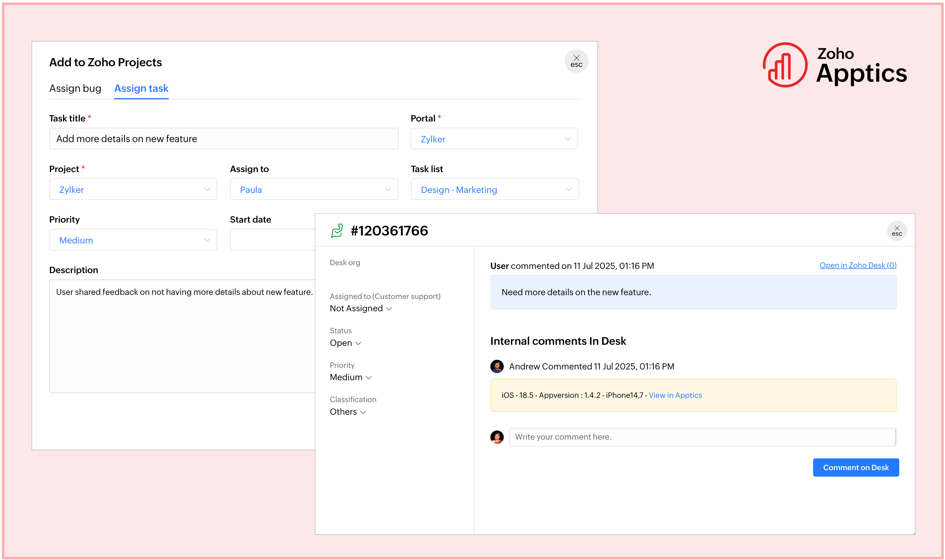The width and height of the screenshot is (945, 560).
Task: Open the Assign to dropdown showing Paula
Action: (x=314, y=189)
